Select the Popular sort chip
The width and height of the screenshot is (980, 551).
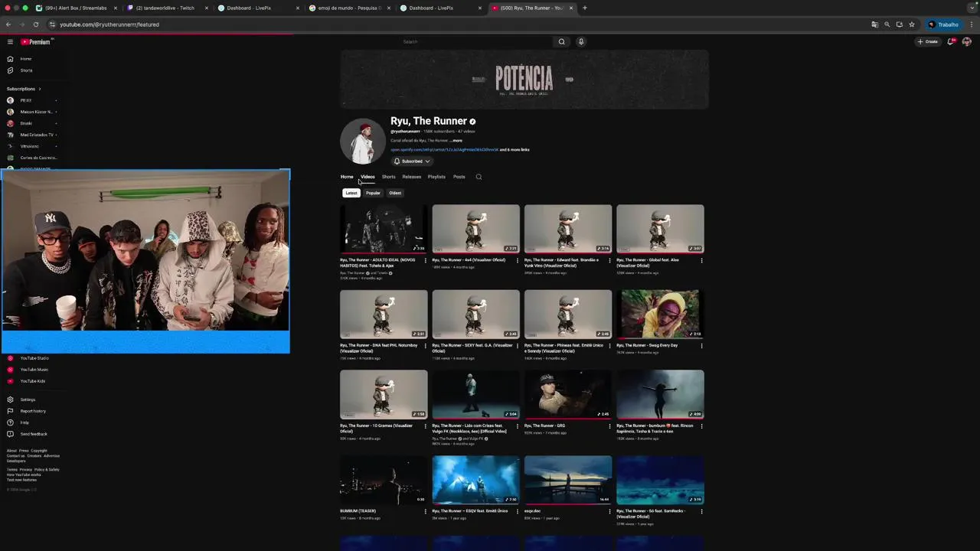(373, 193)
